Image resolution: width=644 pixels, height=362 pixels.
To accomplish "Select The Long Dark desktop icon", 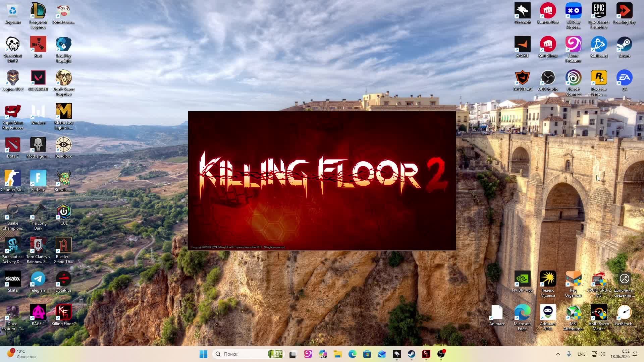I will (x=38, y=217).
